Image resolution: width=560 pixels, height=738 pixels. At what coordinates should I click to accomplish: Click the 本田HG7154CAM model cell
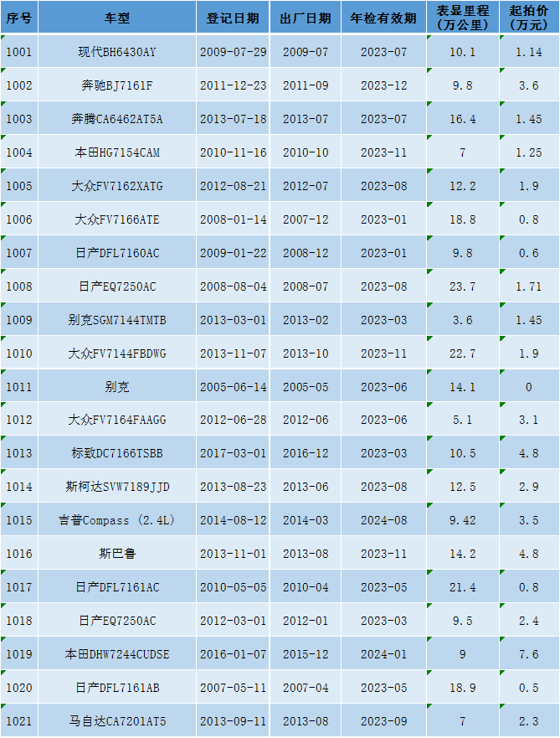click(x=117, y=152)
